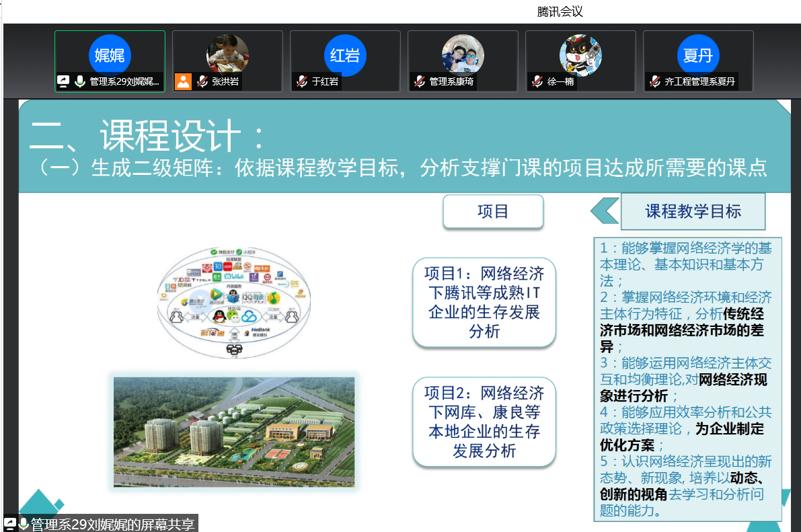Screen dimensions: 801x532
Task: Click muted microphone icon next to 张洪岩
Action: pos(202,81)
